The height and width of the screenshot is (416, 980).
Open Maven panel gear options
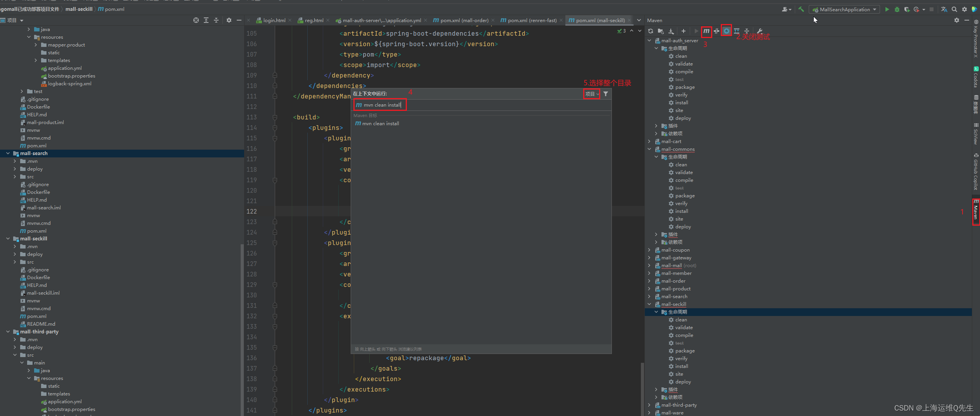tap(957, 20)
